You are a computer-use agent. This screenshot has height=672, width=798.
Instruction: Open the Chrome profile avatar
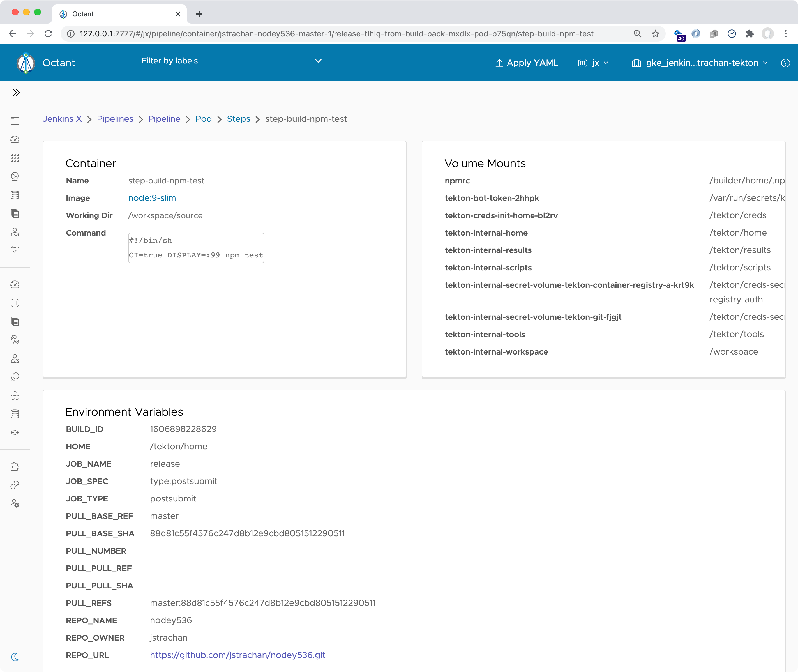tap(767, 34)
